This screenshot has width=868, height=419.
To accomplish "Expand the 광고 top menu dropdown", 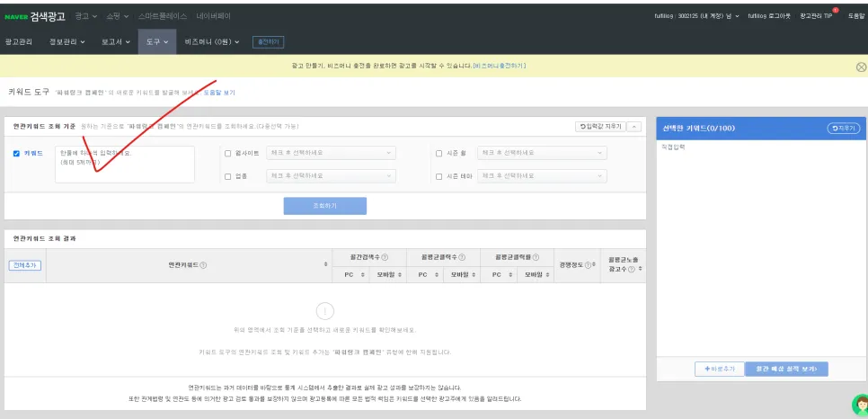I will tap(86, 16).
